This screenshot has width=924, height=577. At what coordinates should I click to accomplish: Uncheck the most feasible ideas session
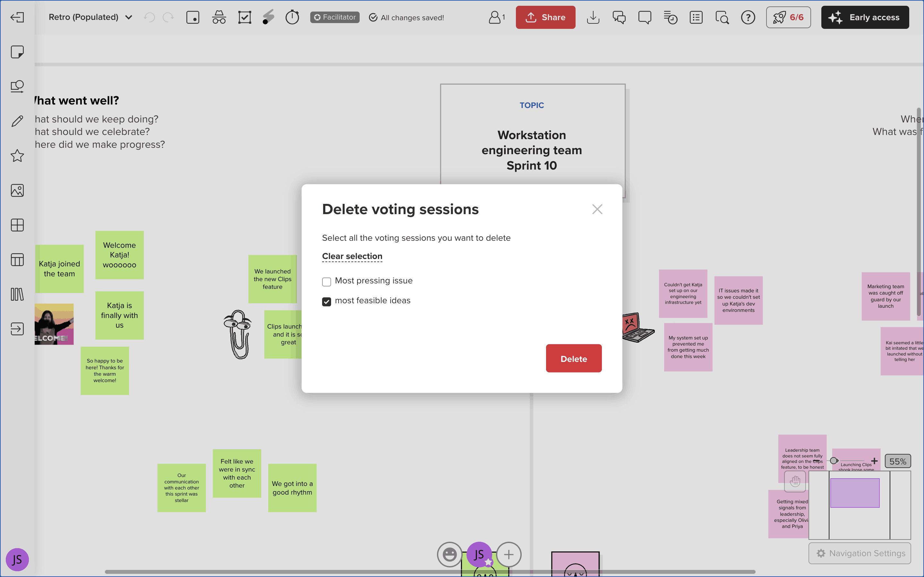pyautogui.click(x=327, y=301)
